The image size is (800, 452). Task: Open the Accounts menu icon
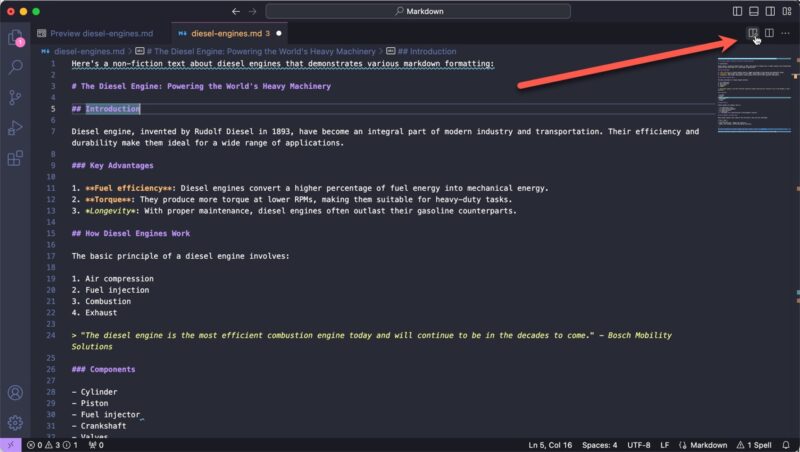click(15, 392)
